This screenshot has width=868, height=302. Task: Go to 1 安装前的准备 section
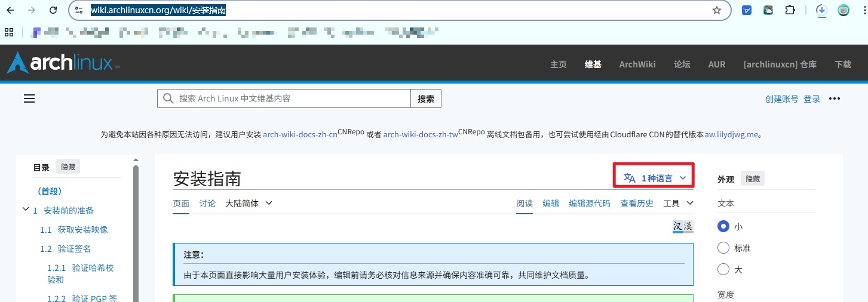coord(63,211)
